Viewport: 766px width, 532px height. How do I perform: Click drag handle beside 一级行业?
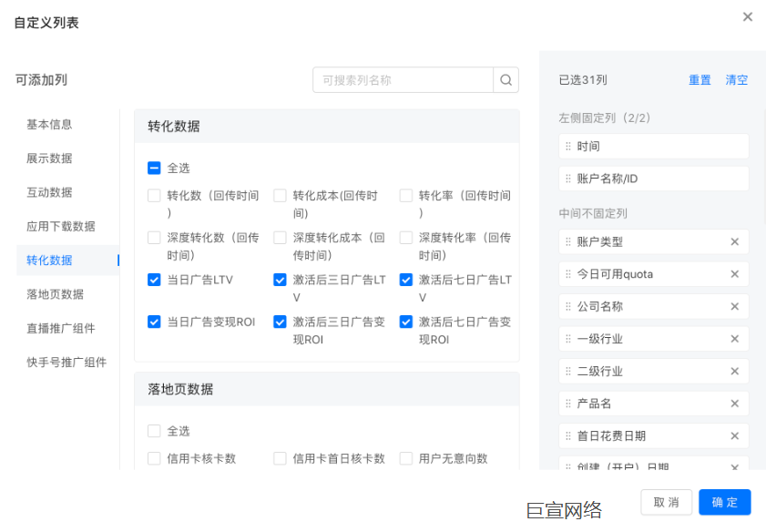568,339
